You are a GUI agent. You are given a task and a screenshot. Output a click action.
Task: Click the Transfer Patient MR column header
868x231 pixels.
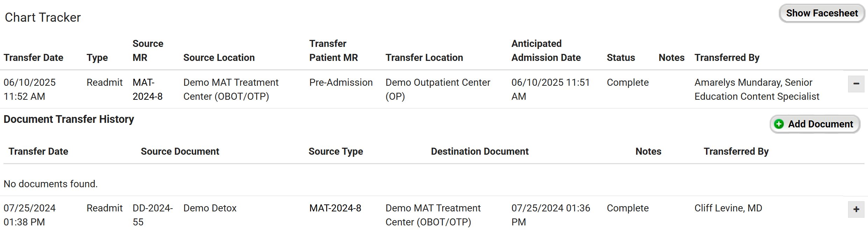[333, 51]
